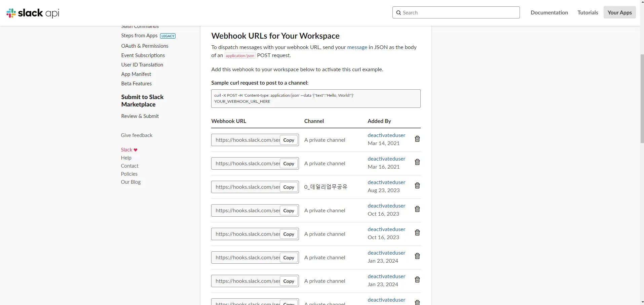644x305 pixels.
Task: Open the App Manifest page
Action: tap(136, 74)
